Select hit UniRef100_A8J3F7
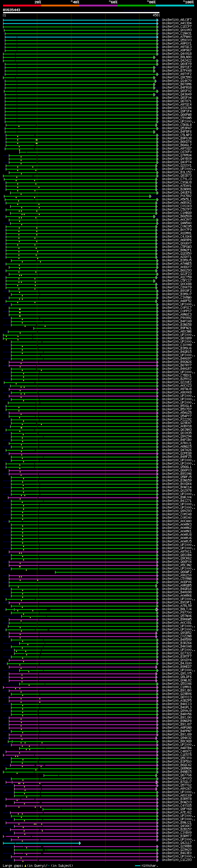The height and width of the screenshot is (868, 197). coord(177,20)
